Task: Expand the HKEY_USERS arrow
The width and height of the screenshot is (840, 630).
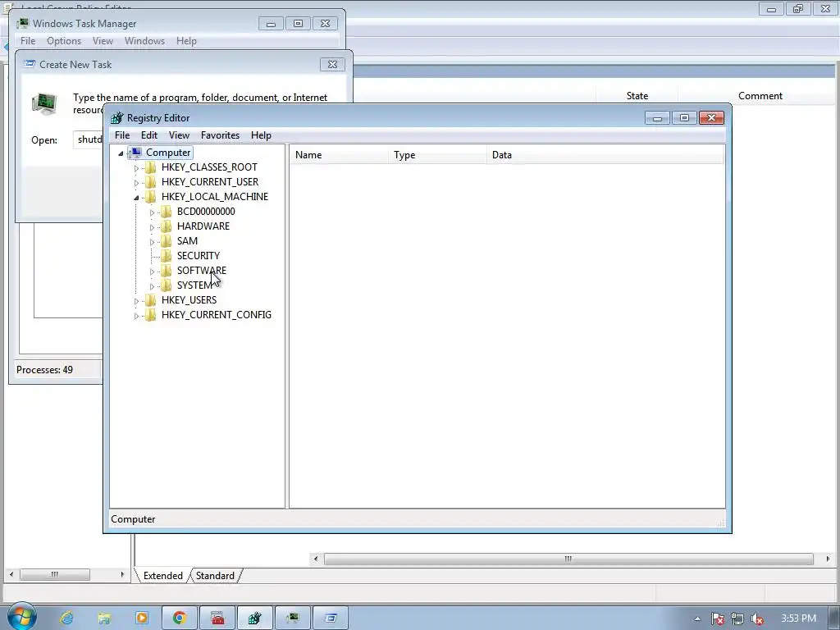Action: point(136,301)
